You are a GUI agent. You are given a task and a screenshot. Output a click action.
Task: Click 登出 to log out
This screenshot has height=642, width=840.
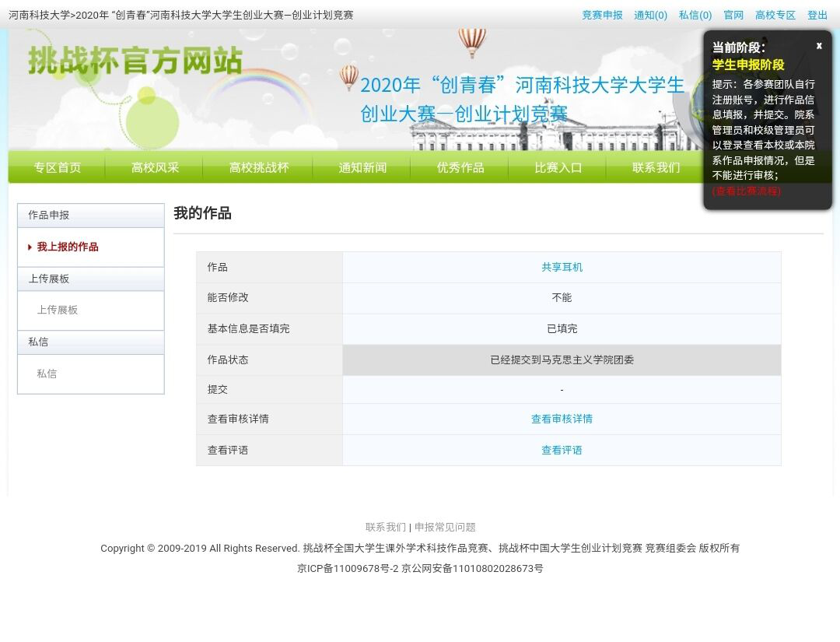click(x=817, y=15)
